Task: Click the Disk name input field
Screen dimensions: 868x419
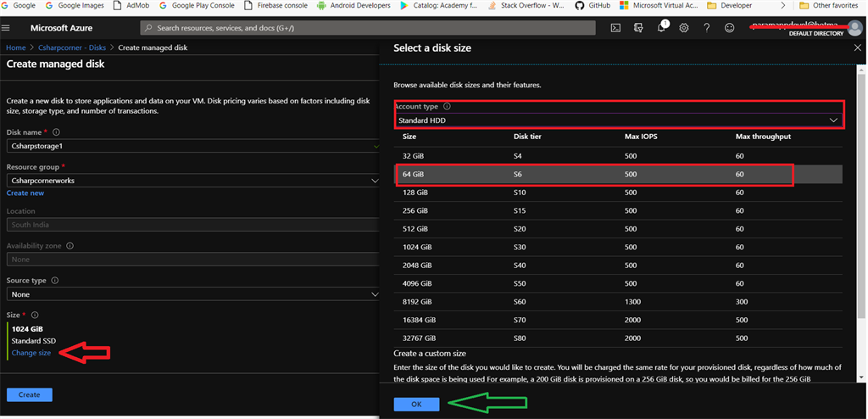Action: point(192,146)
